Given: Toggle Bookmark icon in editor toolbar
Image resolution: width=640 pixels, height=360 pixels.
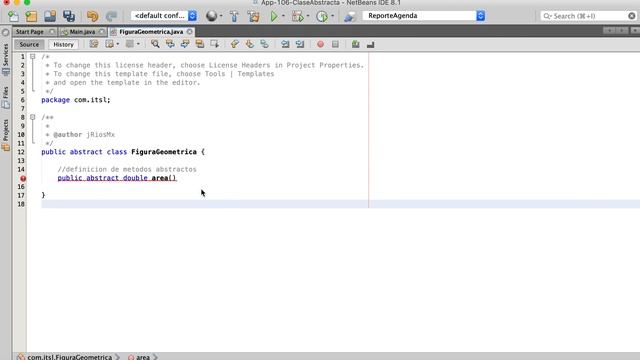Looking at the screenshot, I should [x=264, y=44].
